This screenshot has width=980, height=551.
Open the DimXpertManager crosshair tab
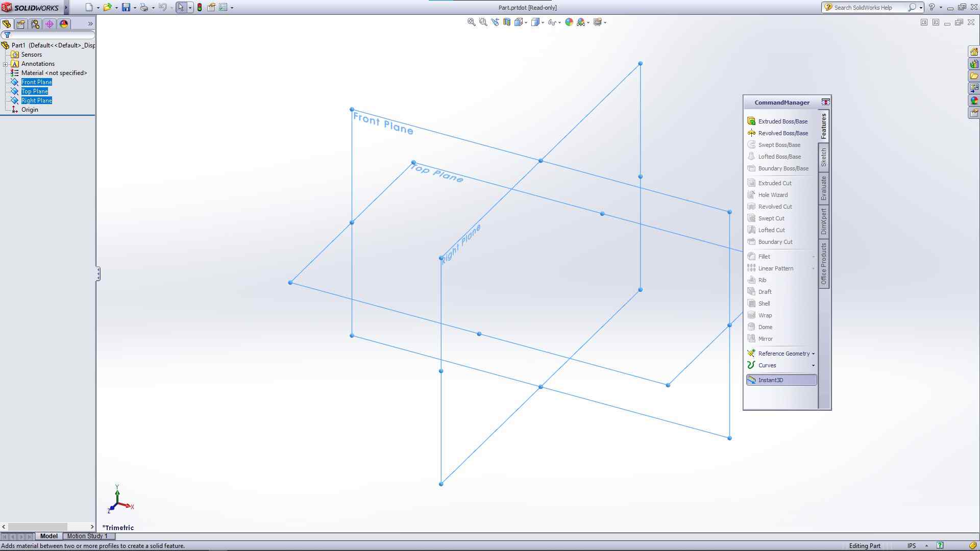(50, 24)
